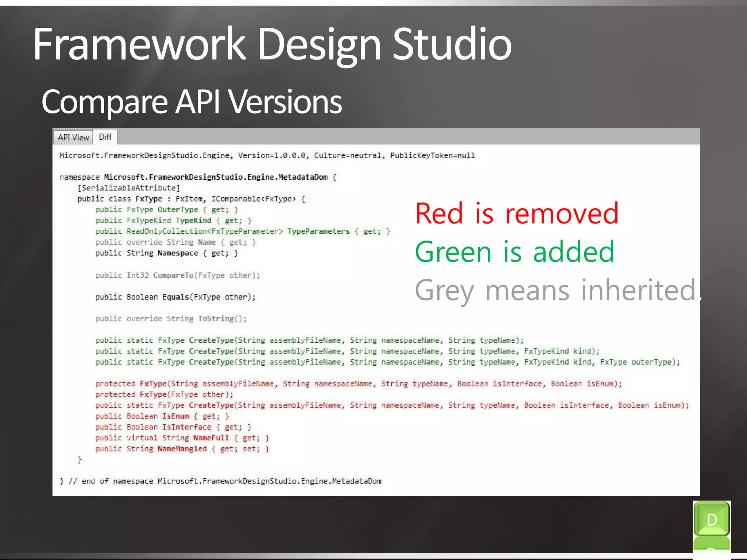747x560 pixels.
Task: Click the namespace MetadataDom declaration line
Action: coord(197,177)
